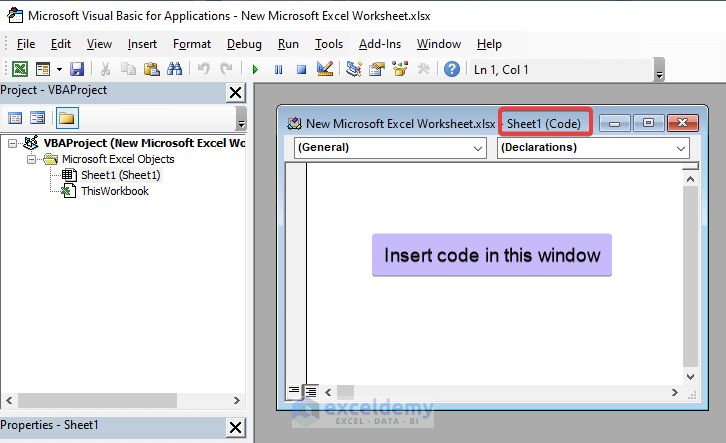
Task: Open the Run menu
Action: click(288, 44)
